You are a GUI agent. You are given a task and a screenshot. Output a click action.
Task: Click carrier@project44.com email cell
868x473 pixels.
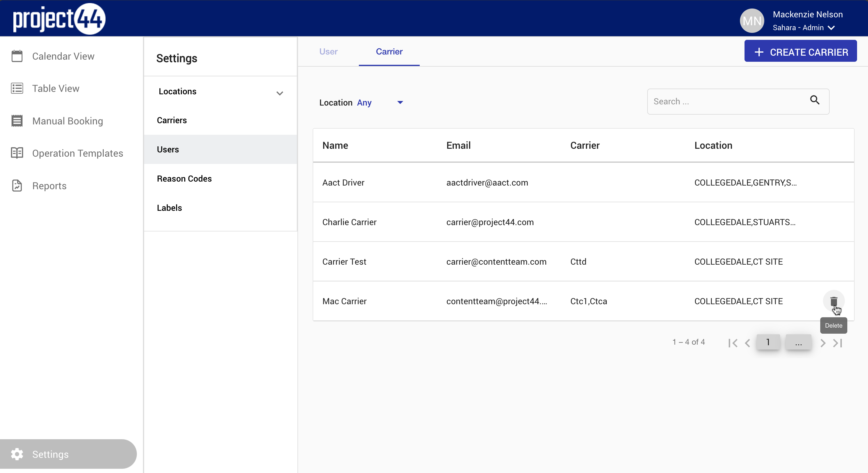pyautogui.click(x=490, y=222)
